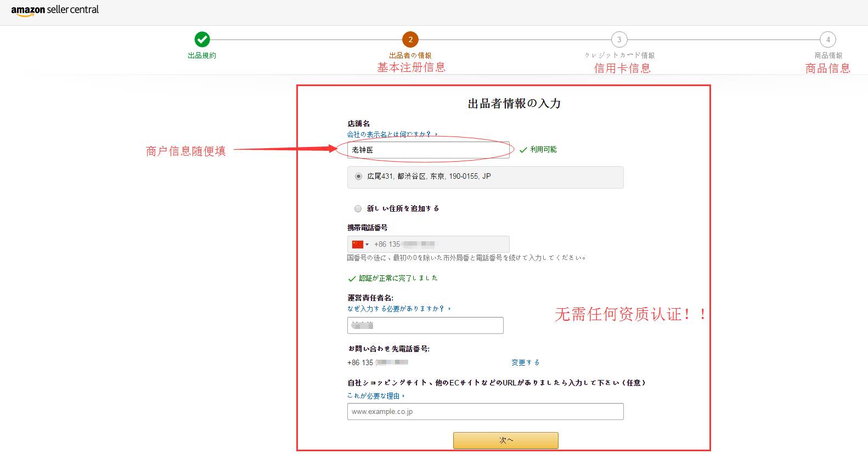Click the green 利用可能 availability checkmark

pos(523,150)
